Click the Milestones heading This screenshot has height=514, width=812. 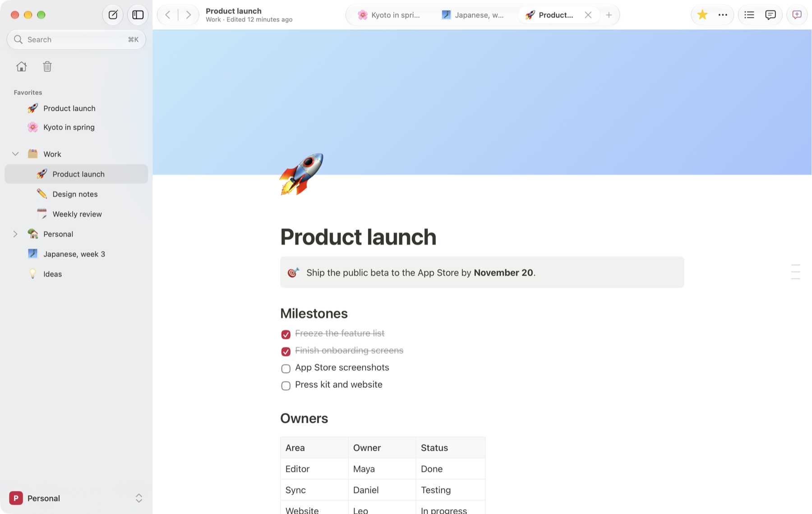[x=314, y=314]
